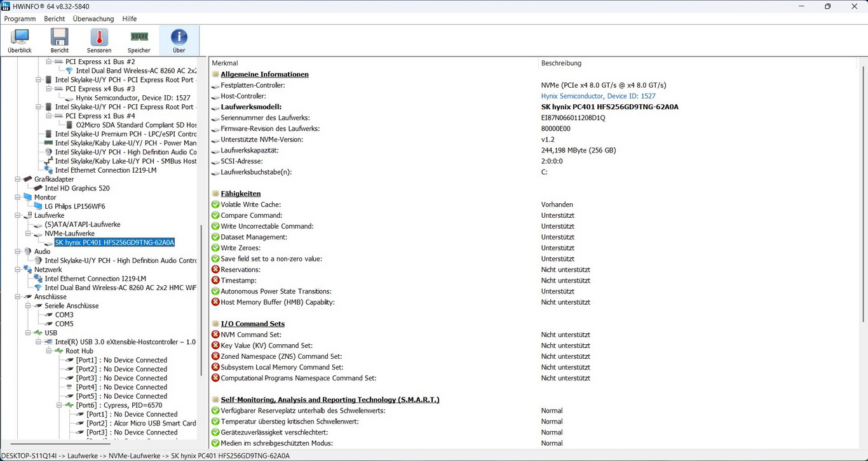This screenshot has width=868, height=461.
Task: Click the red X icon beside Reservations
Action: tap(215, 270)
